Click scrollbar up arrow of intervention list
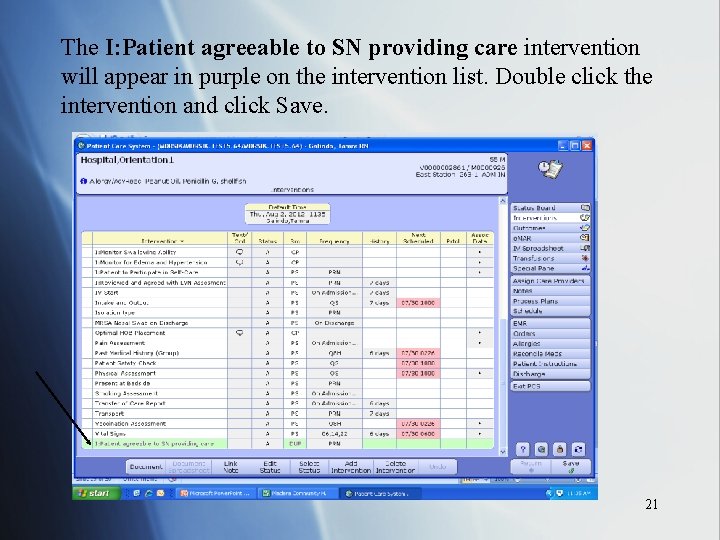 click(502, 201)
